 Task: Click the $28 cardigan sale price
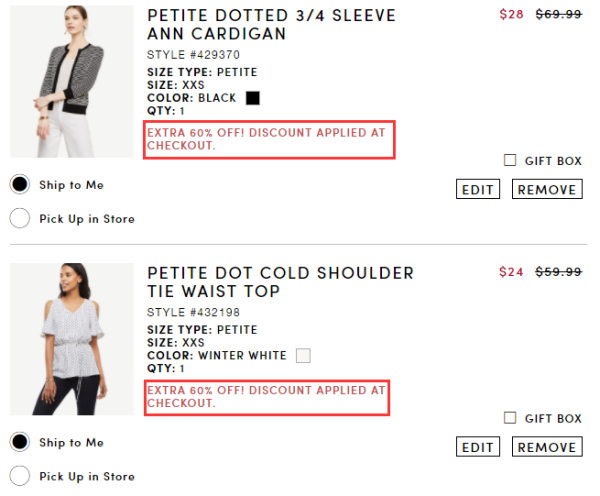click(511, 15)
